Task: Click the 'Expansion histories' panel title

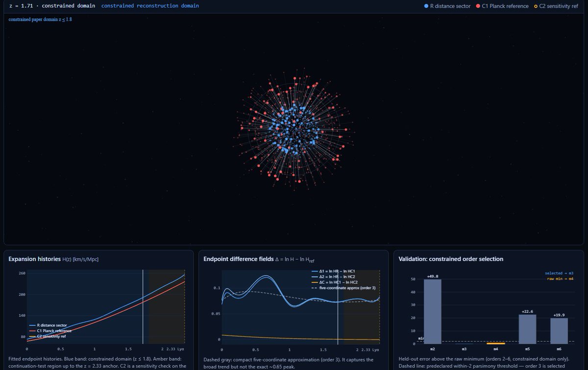Action: click(x=34, y=259)
